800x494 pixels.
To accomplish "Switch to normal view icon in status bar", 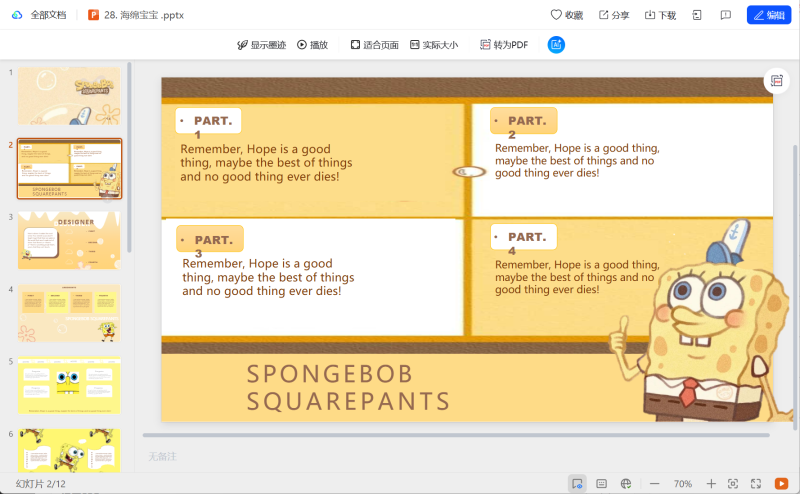I will coord(577,483).
